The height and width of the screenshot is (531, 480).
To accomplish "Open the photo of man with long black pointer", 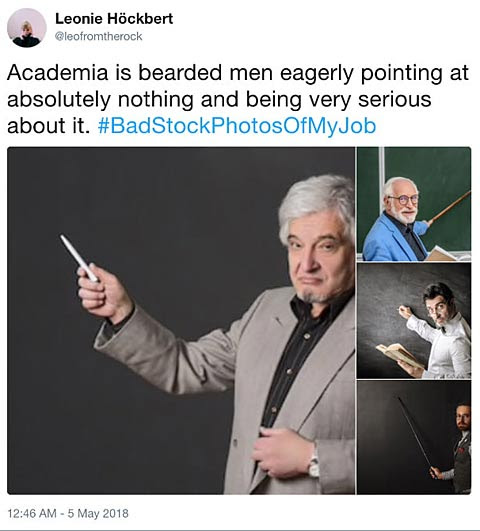I will click(x=414, y=437).
